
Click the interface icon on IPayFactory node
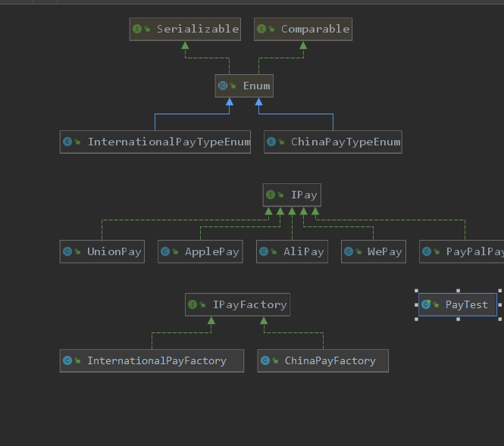(x=193, y=304)
